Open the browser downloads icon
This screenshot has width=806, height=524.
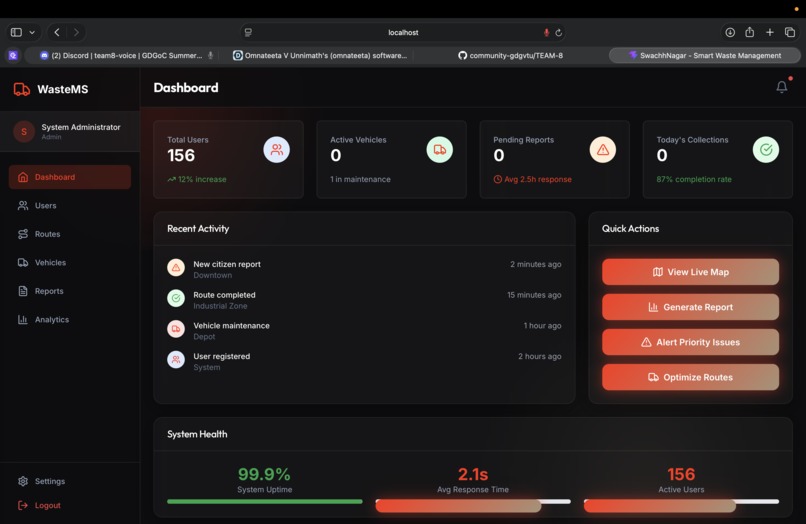(730, 32)
